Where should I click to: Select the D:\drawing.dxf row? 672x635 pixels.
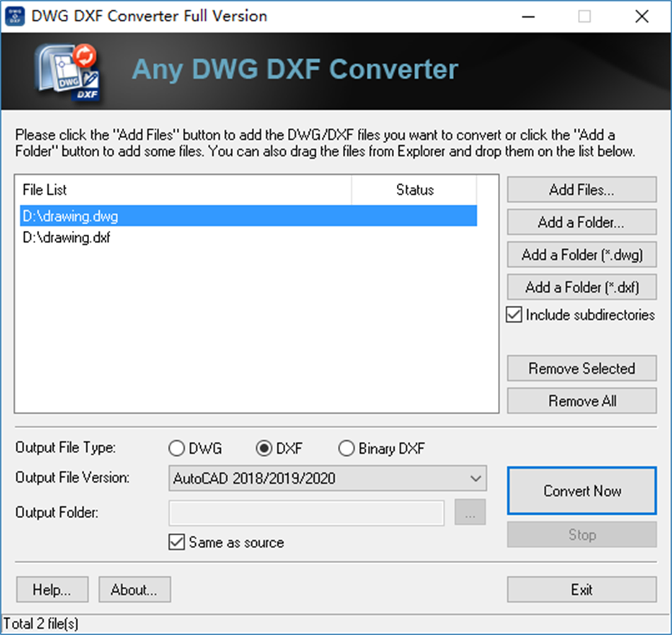click(x=248, y=237)
